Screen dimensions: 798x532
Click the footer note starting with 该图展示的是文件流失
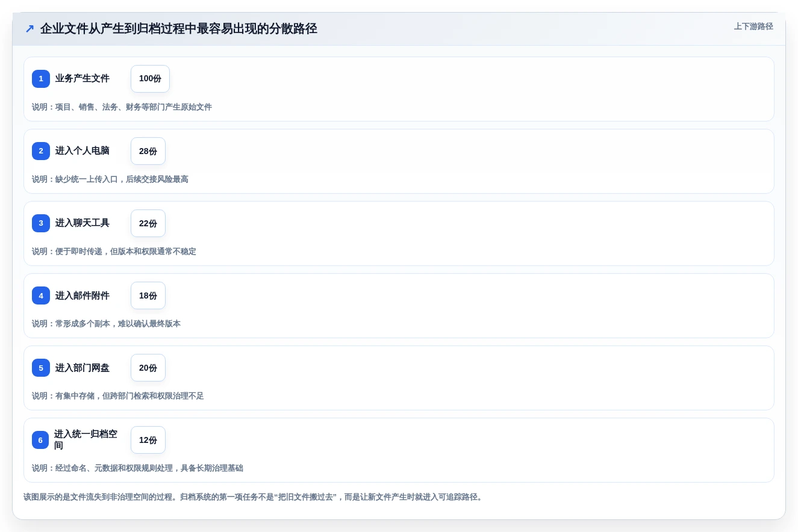coord(254,497)
